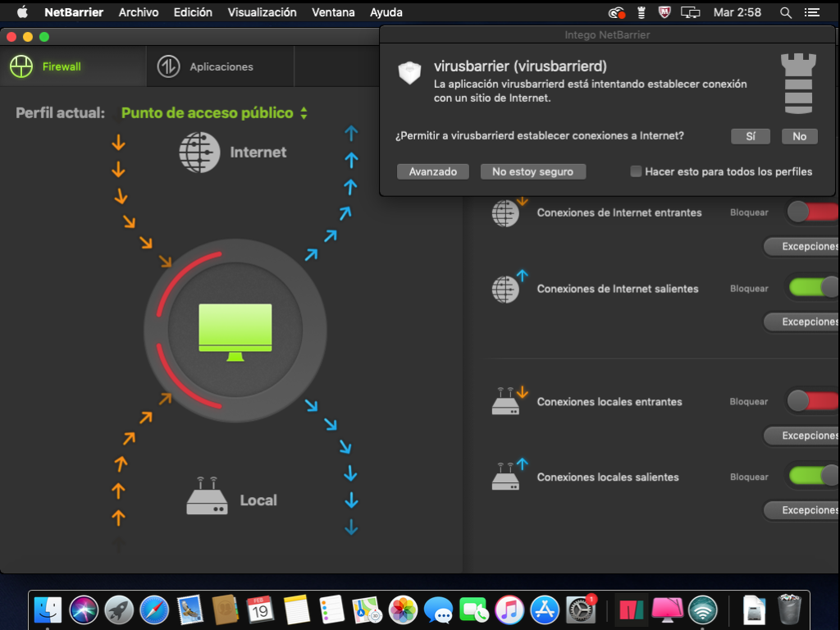Image resolution: width=840 pixels, height=630 pixels.
Task: Open the Perfil actual dropdown
Action: tap(214, 113)
